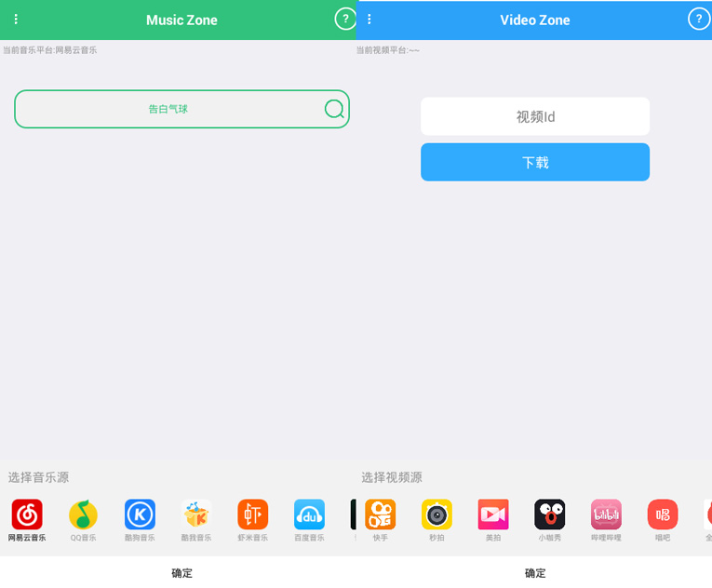
Task: Choose the 唱吧 video source icon
Action: pyautogui.click(x=663, y=514)
